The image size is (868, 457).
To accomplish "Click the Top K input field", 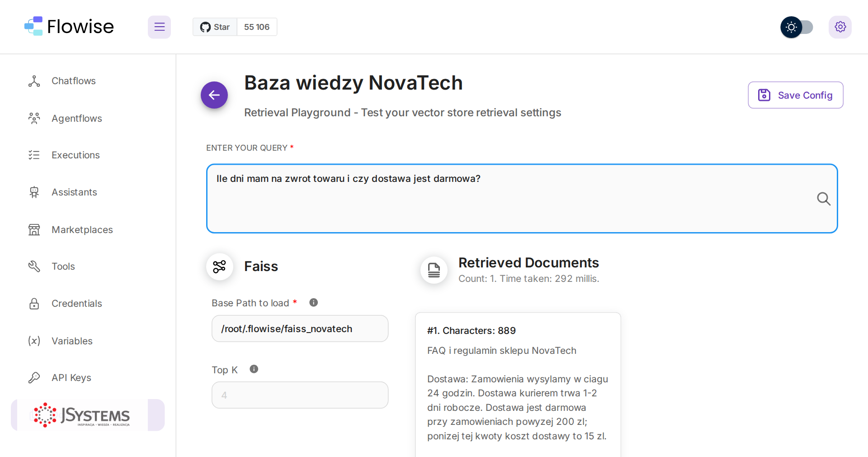I will pos(300,395).
